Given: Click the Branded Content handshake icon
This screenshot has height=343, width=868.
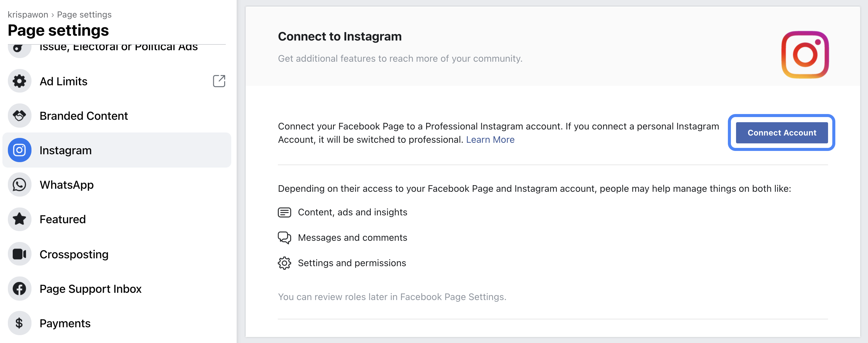Looking at the screenshot, I should pos(20,116).
